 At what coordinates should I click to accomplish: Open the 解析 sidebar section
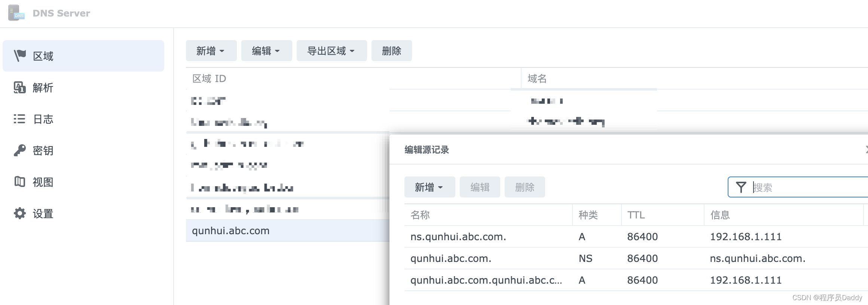[x=83, y=87]
